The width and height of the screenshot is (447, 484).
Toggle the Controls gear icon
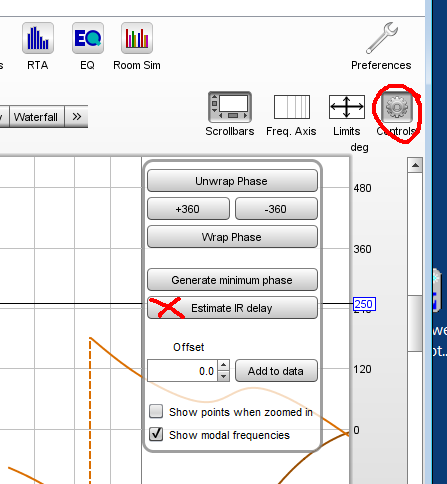[397, 107]
